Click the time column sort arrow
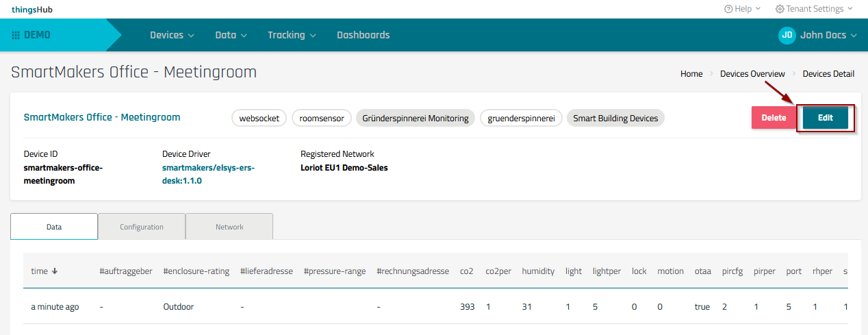 (x=55, y=271)
